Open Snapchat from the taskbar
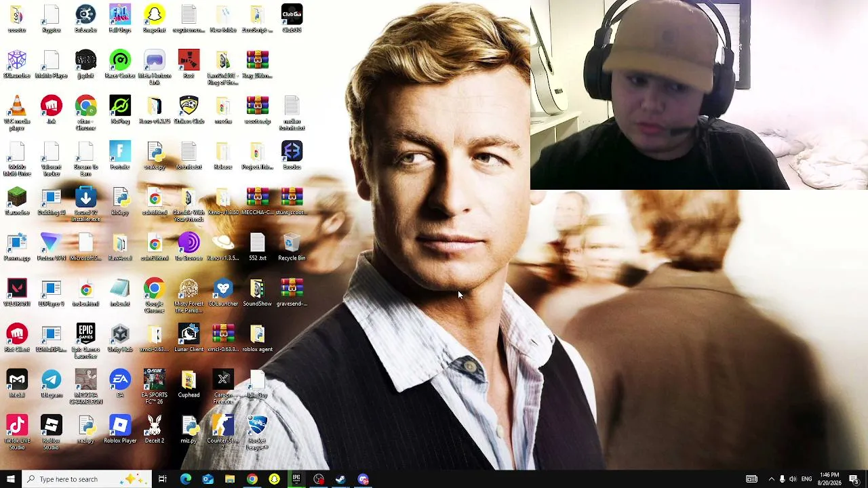This screenshot has height=488, width=868. (x=274, y=479)
